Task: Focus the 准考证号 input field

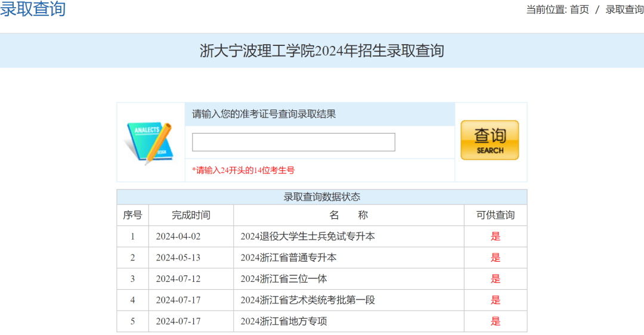Action: point(293,142)
